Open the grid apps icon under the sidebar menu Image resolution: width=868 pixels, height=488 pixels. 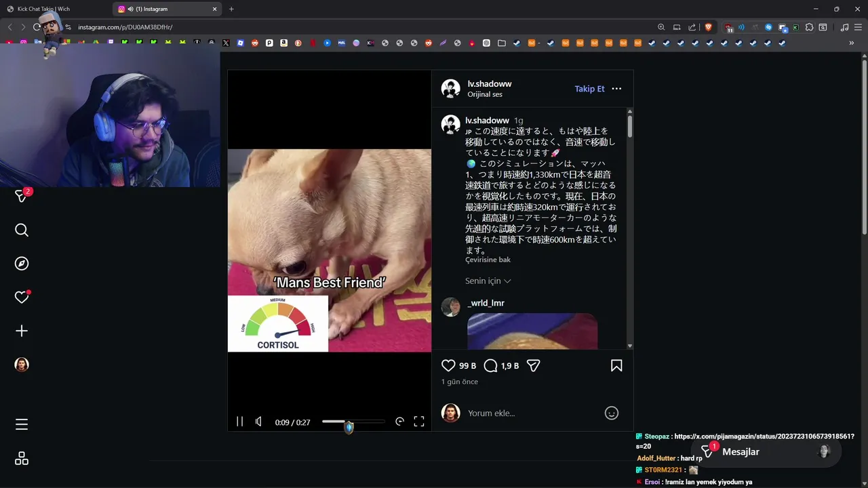22,459
